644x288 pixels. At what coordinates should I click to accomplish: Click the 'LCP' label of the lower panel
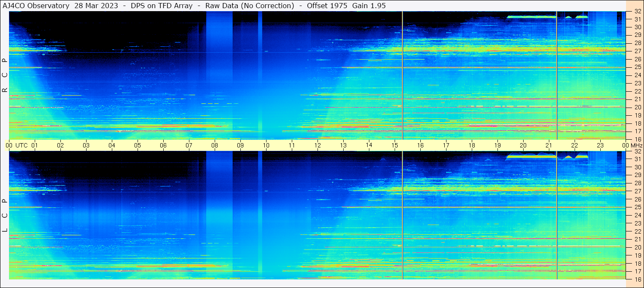click(5, 216)
